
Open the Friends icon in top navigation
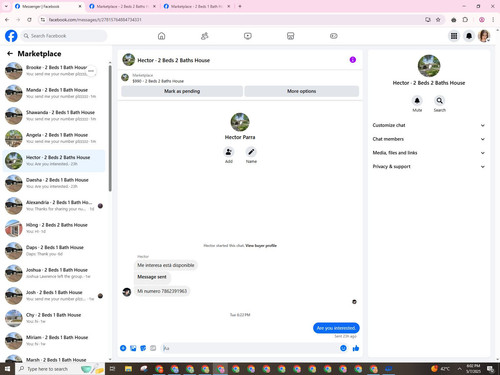[205, 36]
